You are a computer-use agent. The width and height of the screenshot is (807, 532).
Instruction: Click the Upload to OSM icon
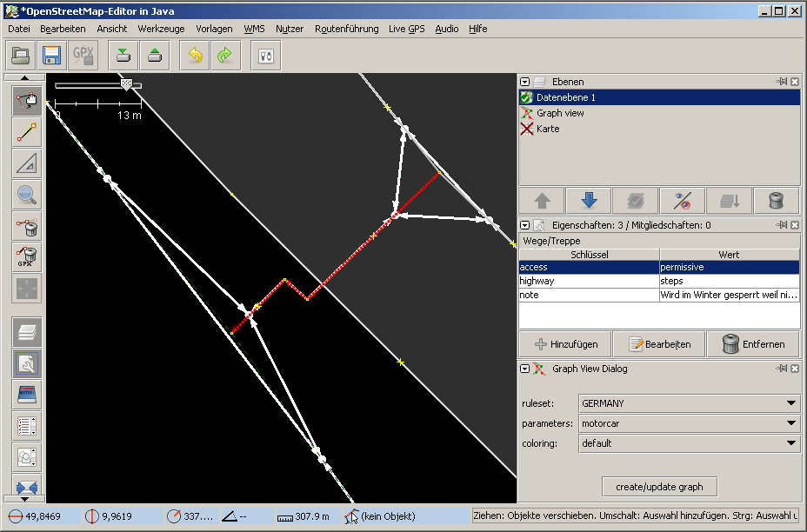click(x=154, y=56)
